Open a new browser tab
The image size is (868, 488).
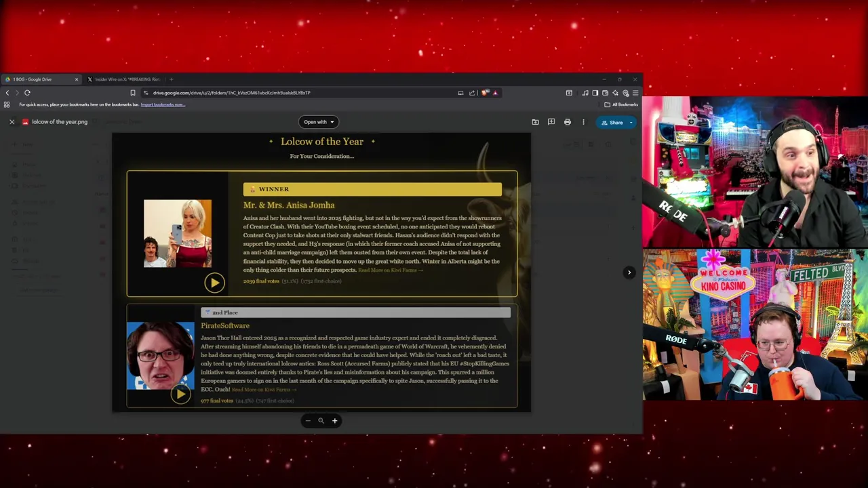click(171, 79)
